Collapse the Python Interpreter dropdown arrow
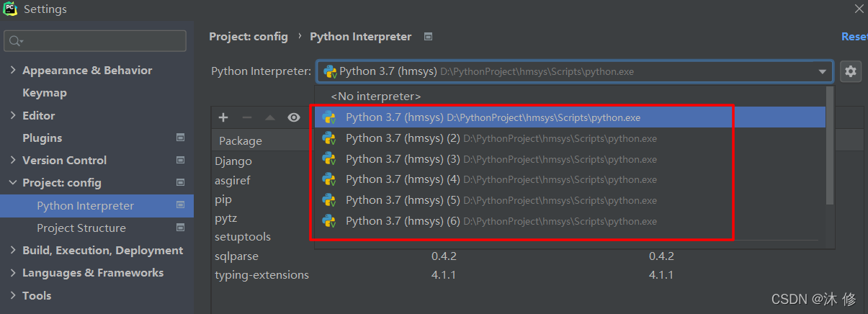The image size is (868, 314). (823, 71)
